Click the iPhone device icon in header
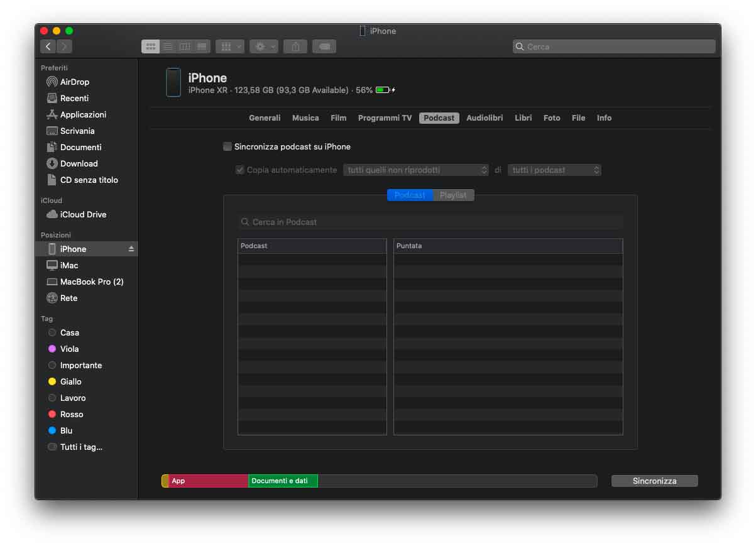This screenshot has height=546, width=756. tap(173, 82)
